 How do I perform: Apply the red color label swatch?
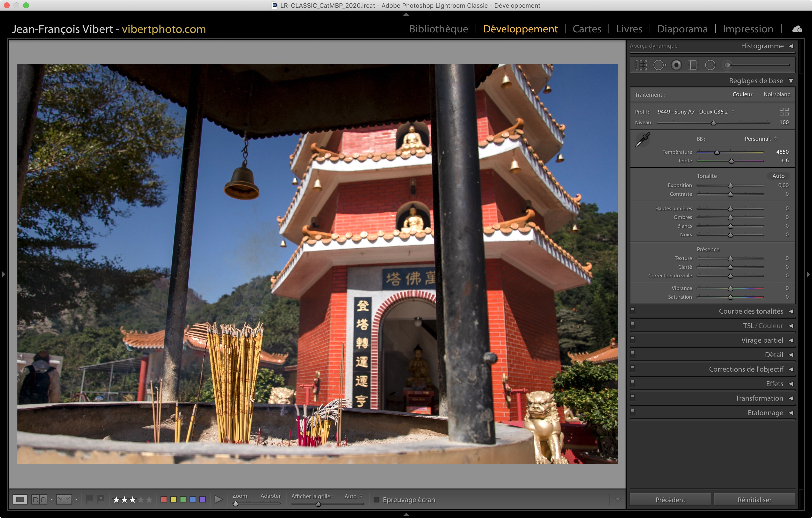coord(164,499)
